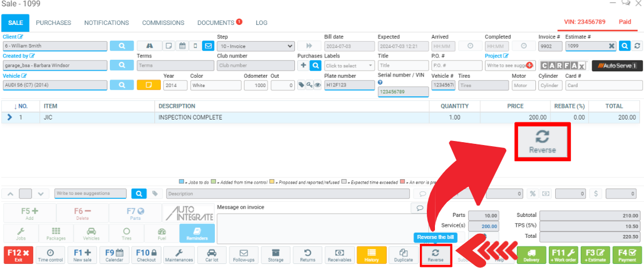The image size is (644, 268).
Task: Click the AutoServe1 button
Action: (617, 66)
